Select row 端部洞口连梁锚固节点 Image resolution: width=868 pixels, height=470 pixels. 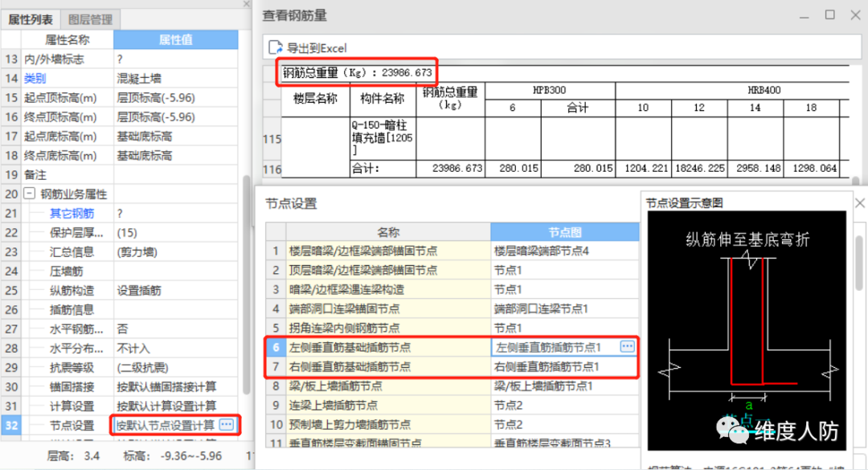pyautogui.click(x=452, y=309)
